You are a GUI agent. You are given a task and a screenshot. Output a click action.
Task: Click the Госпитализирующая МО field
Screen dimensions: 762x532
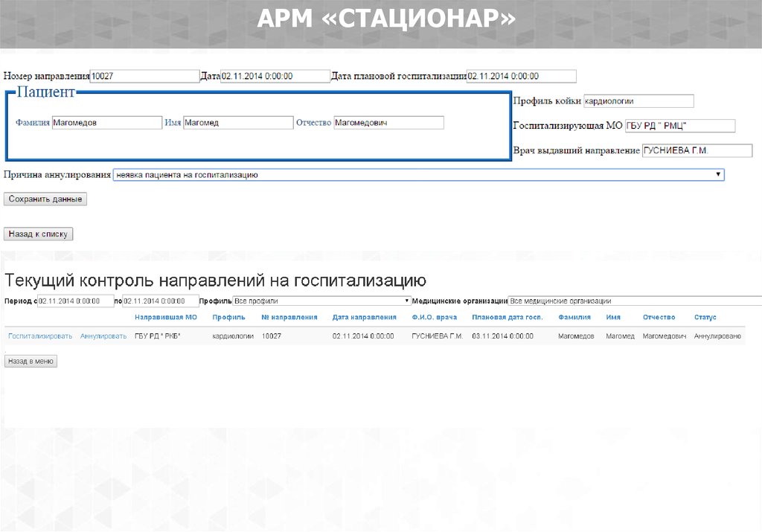(x=679, y=126)
